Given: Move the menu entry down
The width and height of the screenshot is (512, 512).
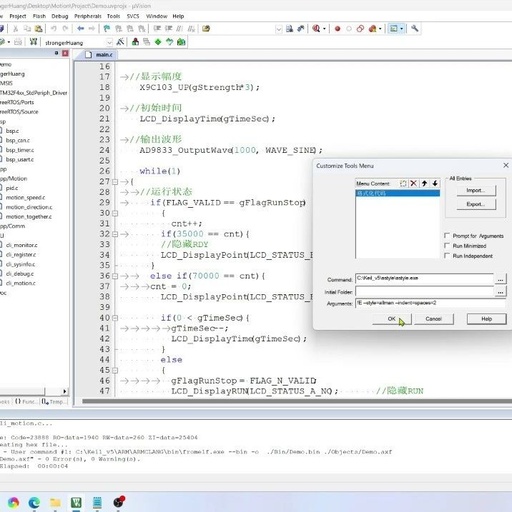Looking at the screenshot, I should coord(435,183).
